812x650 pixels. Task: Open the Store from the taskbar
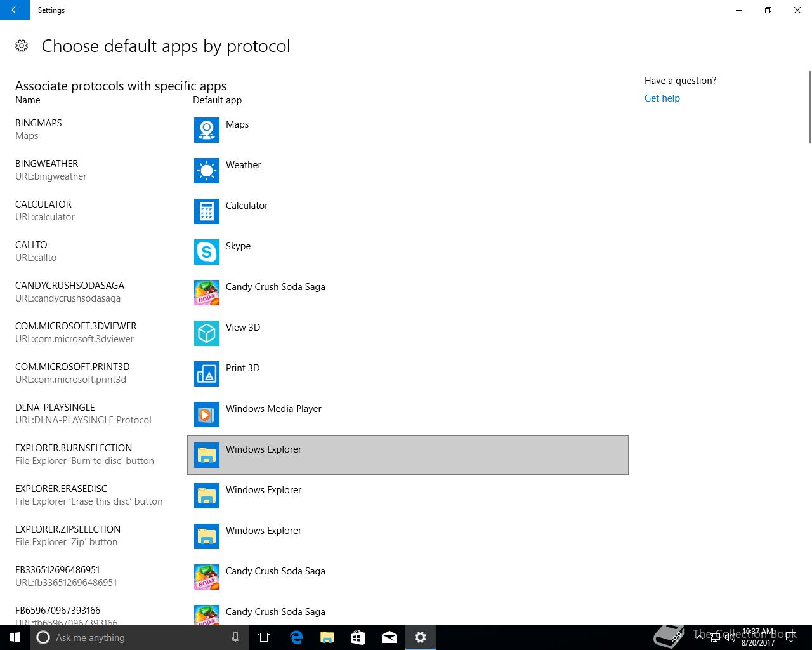pyautogui.click(x=358, y=637)
